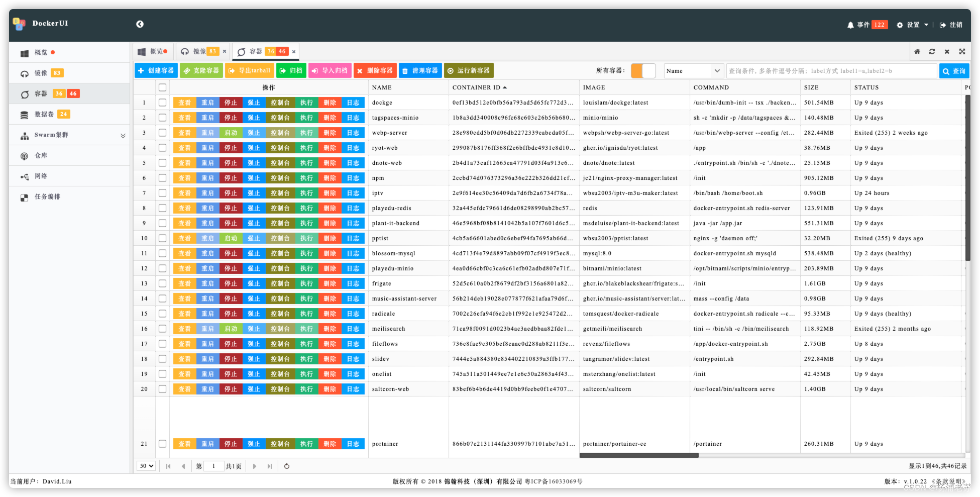Expand the Swarm集群 sidebar group
Viewport: 980px width, 497px height.
click(x=69, y=135)
